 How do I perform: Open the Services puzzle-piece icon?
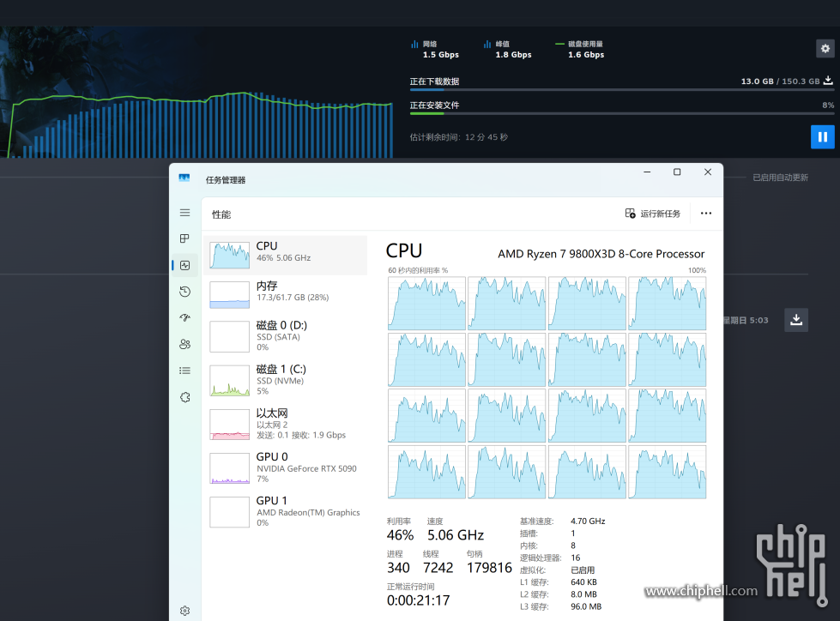[184, 397]
